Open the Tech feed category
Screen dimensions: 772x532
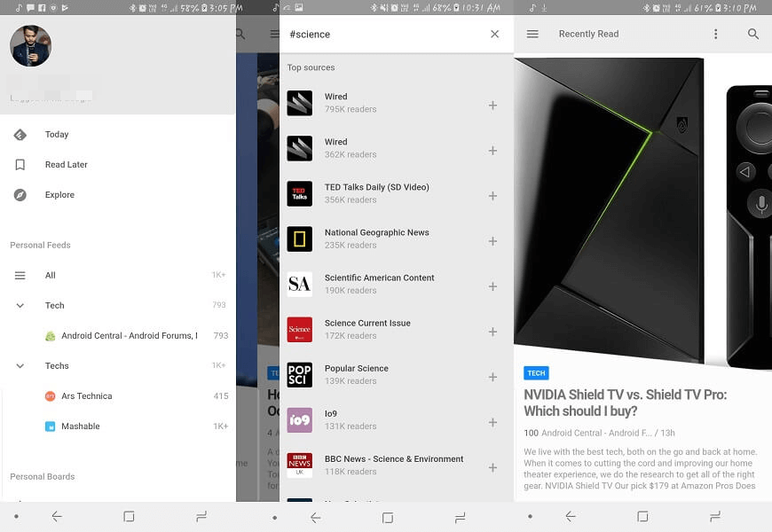[55, 305]
